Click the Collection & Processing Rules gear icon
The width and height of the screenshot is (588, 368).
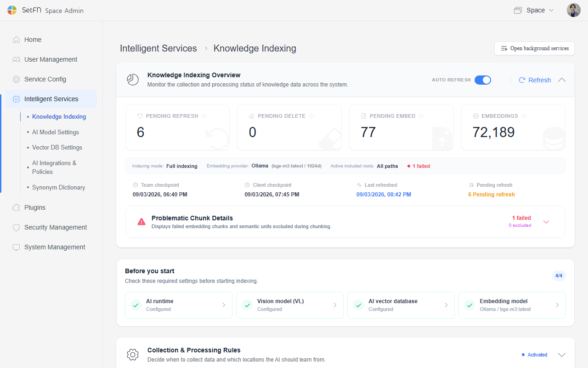[x=133, y=355]
